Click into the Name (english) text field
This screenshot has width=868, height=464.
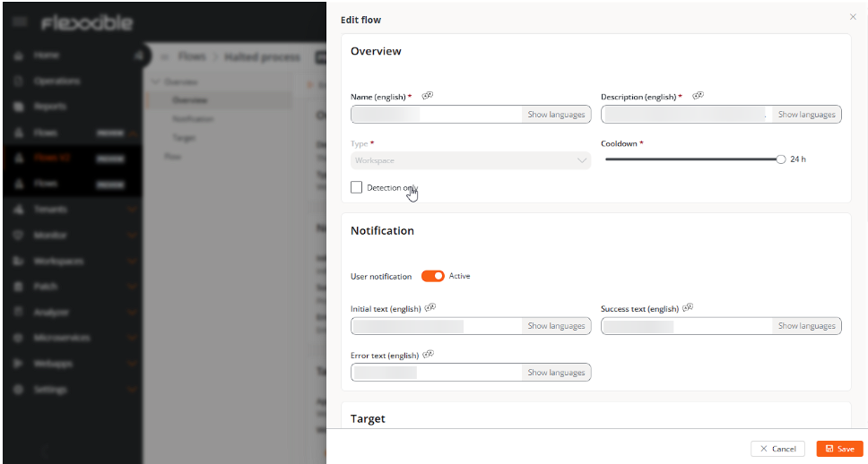(x=436, y=115)
